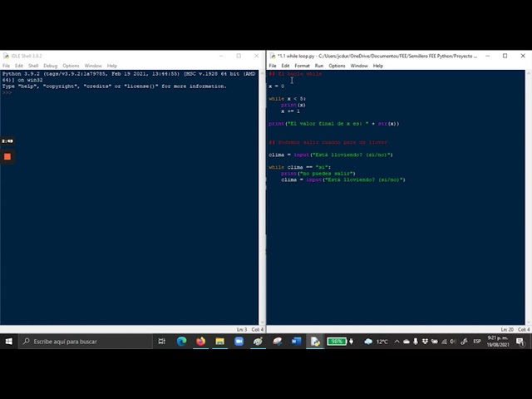The width and height of the screenshot is (532, 399).
Task: Click the 'while x < 5:' line
Action: (287, 99)
